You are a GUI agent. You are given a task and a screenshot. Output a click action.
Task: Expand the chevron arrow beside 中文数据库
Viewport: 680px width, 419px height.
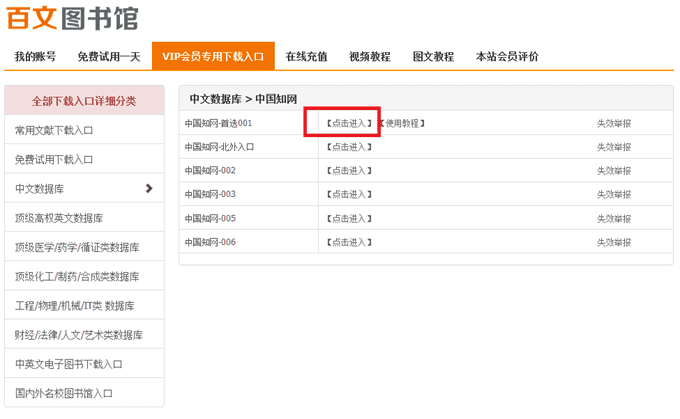point(149,188)
